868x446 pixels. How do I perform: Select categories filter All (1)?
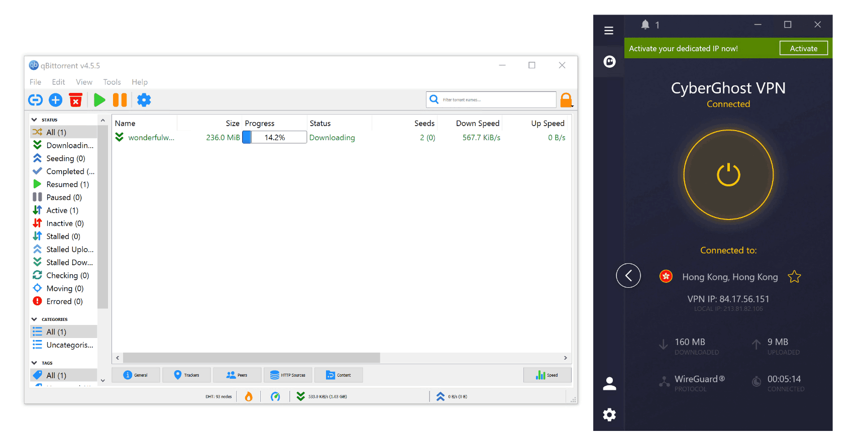pyautogui.click(x=63, y=332)
